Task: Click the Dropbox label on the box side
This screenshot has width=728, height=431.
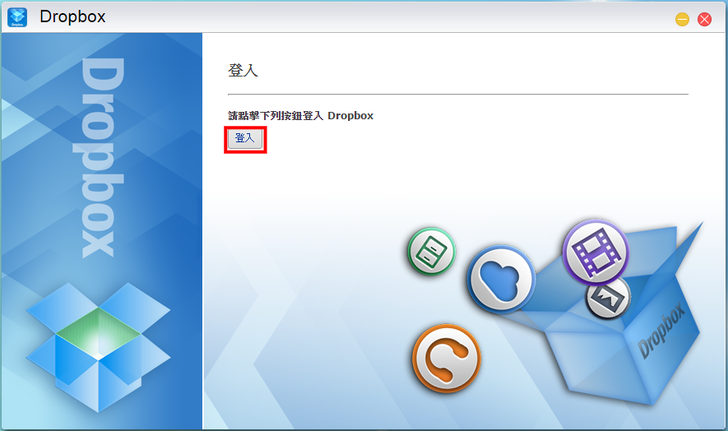Action: [x=662, y=330]
